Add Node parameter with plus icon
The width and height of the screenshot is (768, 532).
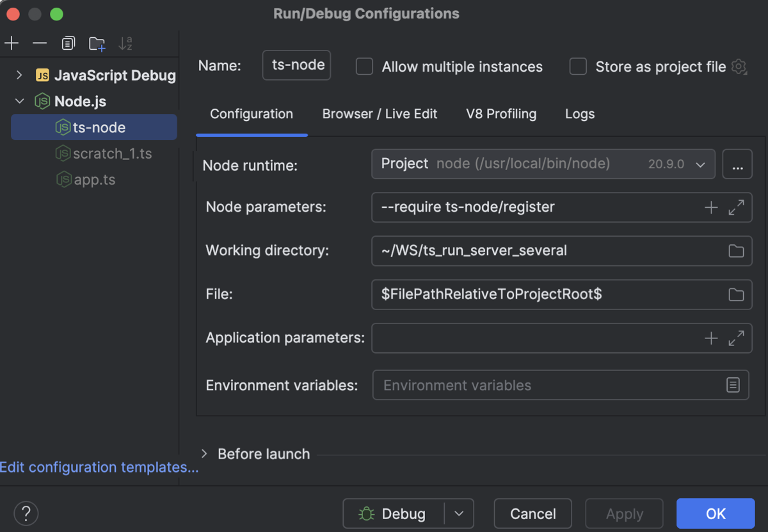[711, 207]
